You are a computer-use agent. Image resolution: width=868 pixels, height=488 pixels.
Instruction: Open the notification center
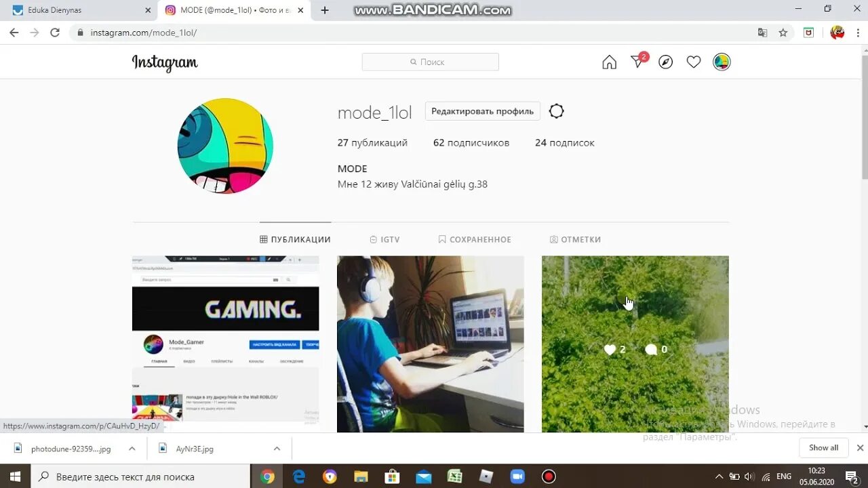852,476
